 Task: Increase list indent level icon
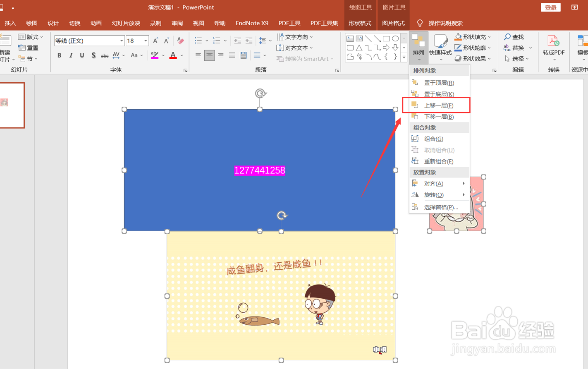(x=249, y=41)
